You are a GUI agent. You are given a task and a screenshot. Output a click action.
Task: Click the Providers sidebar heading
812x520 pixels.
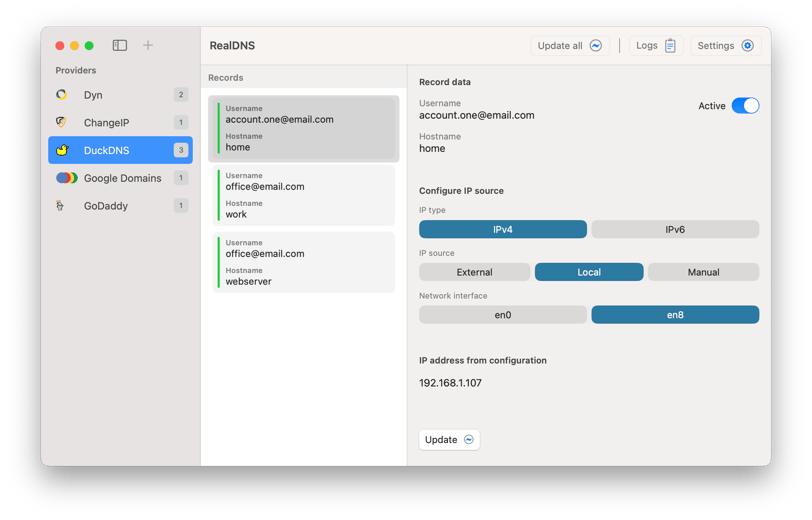(x=76, y=70)
